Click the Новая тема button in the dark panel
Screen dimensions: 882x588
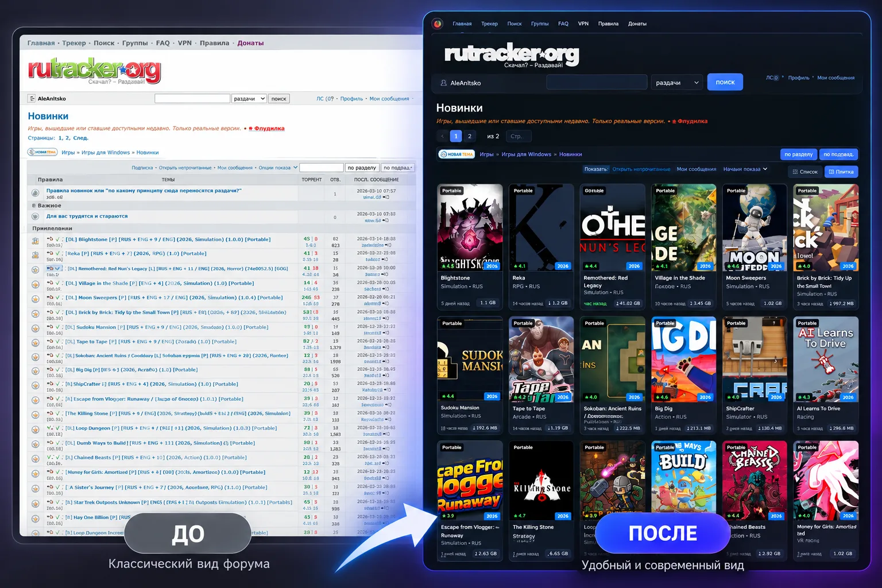tap(457, 154)
